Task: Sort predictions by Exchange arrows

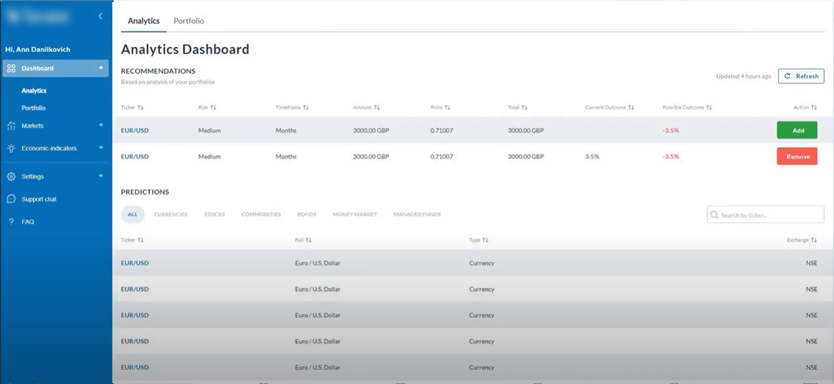Action: point(814,240)
